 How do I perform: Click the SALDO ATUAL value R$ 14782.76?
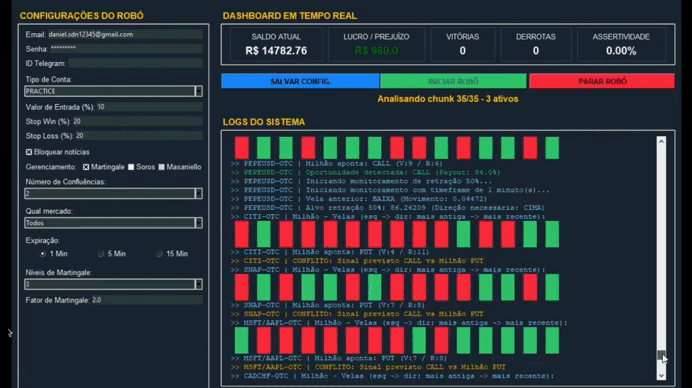[x=276, y=51]
